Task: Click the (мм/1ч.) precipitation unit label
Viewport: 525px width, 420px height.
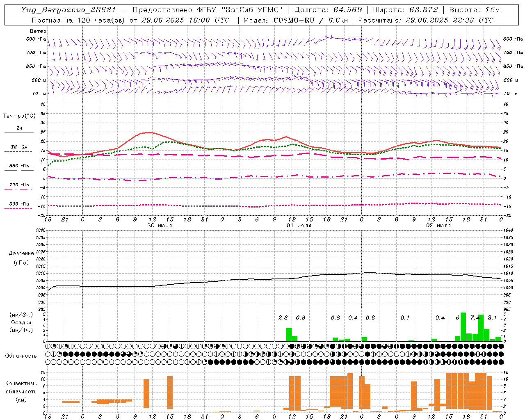Action: (20, 330)
